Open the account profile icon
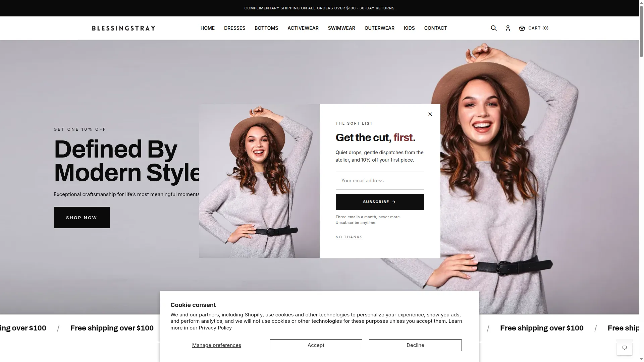 coord(508,28)
